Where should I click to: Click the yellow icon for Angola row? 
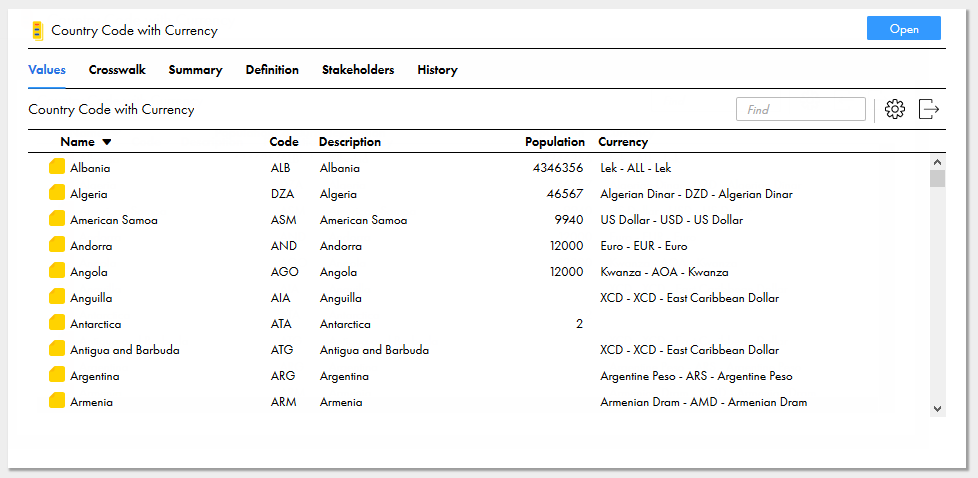[57, 271]
